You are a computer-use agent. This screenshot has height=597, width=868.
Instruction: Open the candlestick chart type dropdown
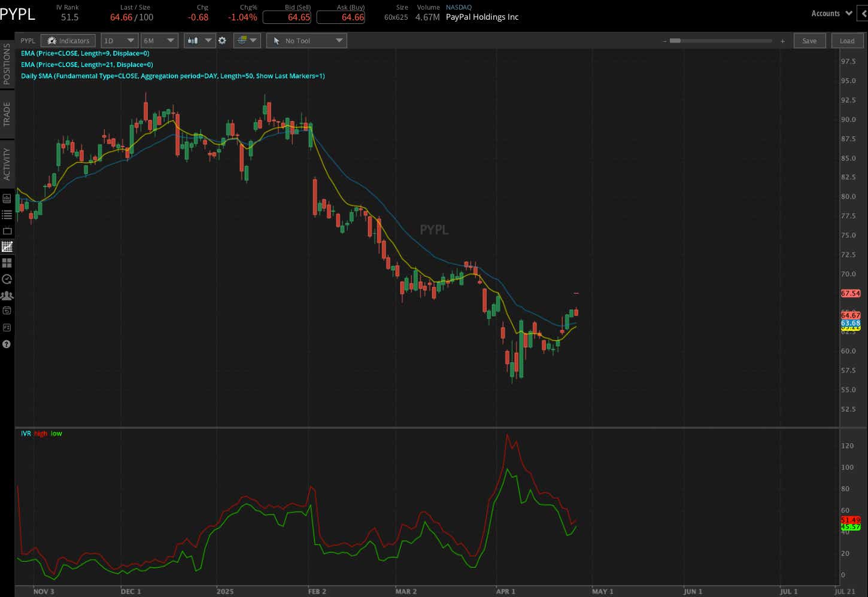[199, 41]
